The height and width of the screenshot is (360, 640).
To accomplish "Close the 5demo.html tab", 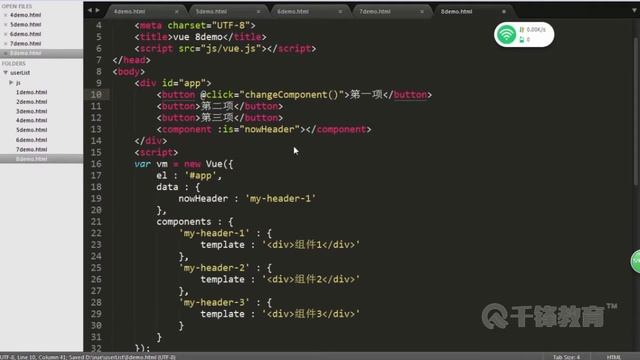I will pos(258,12).
